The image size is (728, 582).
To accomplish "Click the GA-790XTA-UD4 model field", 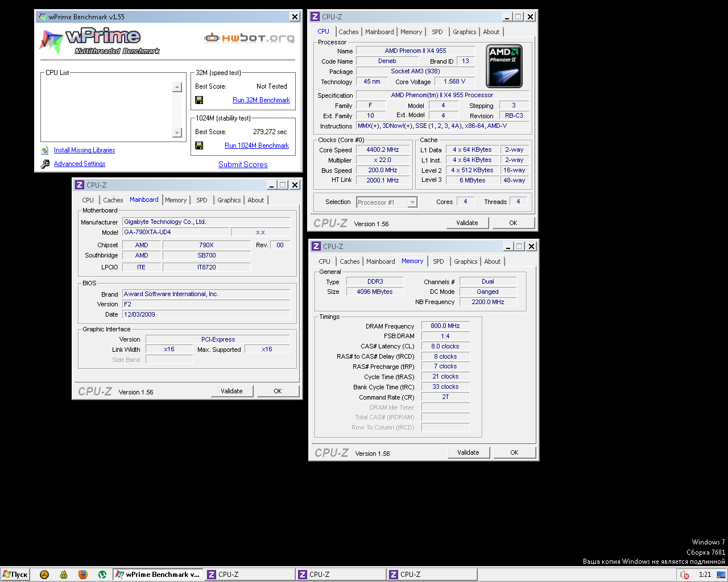I will [176, 232].
